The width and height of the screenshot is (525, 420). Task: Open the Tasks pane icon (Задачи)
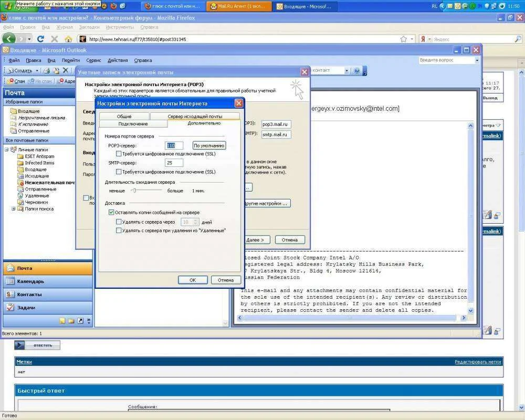(x=10, y=308)
